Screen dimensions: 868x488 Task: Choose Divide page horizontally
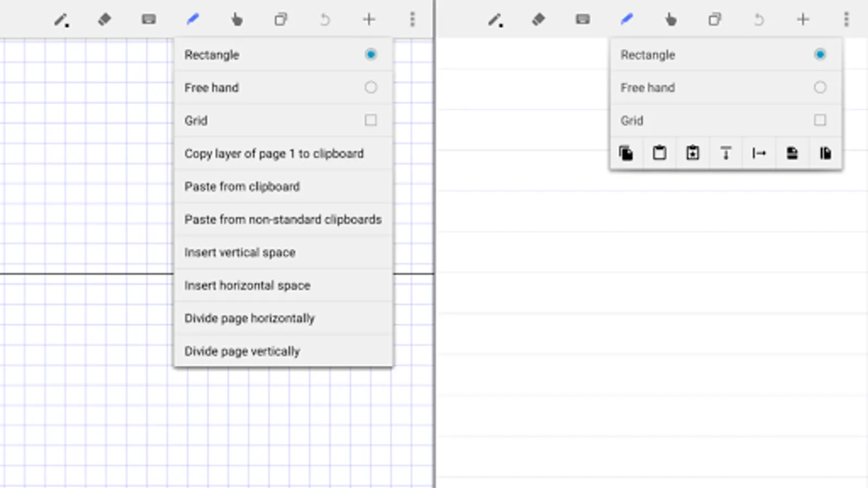(x=283, y=318)
